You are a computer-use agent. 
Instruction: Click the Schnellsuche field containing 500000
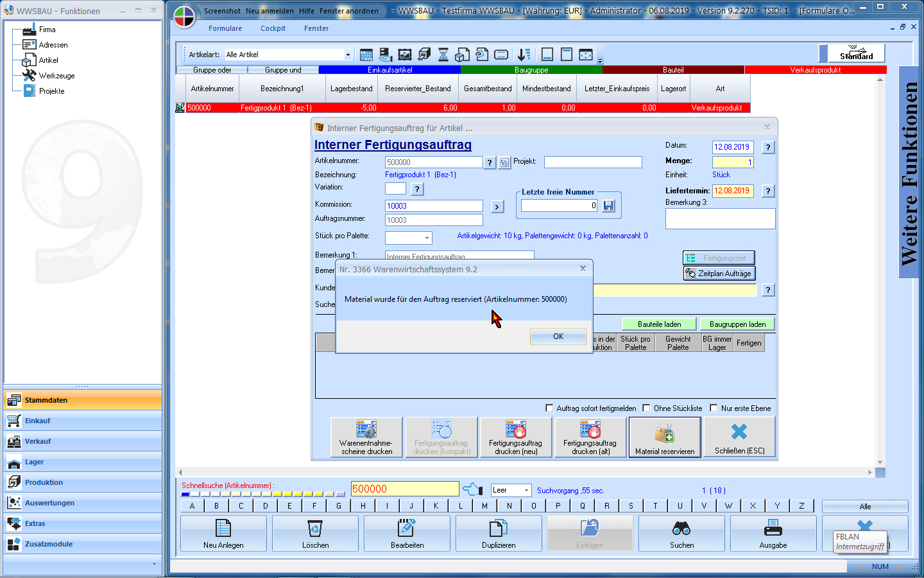coord(405,489)
